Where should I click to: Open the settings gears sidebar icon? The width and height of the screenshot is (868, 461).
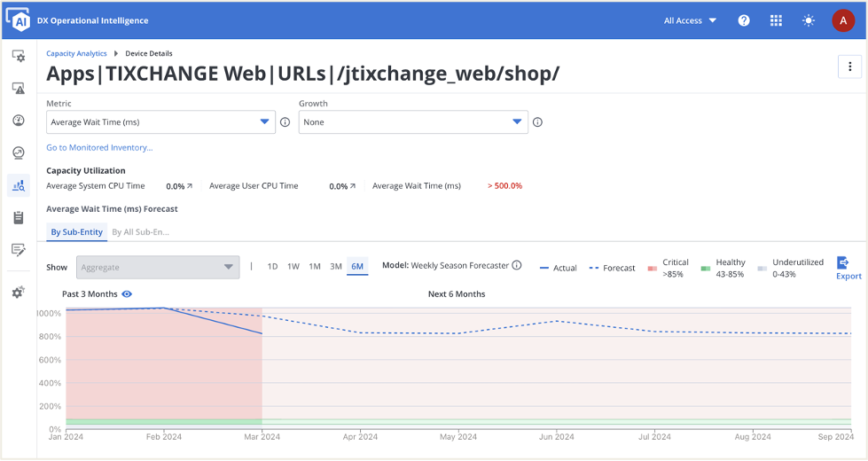(18, 292)
